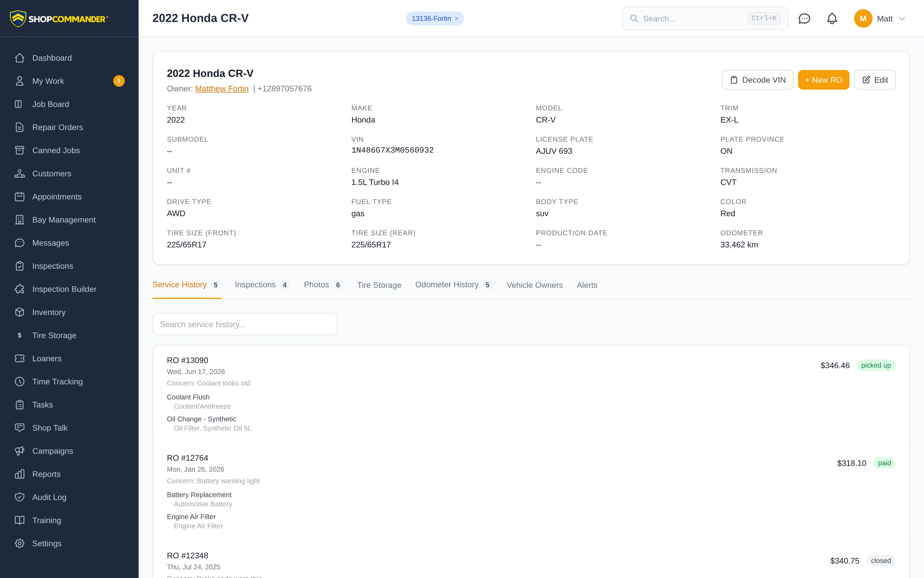The height and width of the screenshot is (578, 924).
Task: Click license plate AJUV 693
Action: tap(554, 151)
